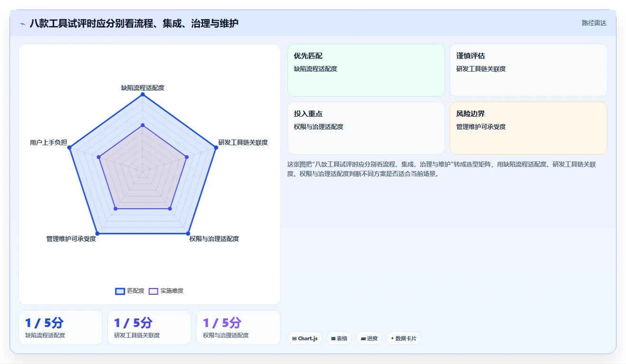Click the outer radar point at 权限与治理适配度
This screenshot has height=364, width=626.
click(x=188, y=233)
